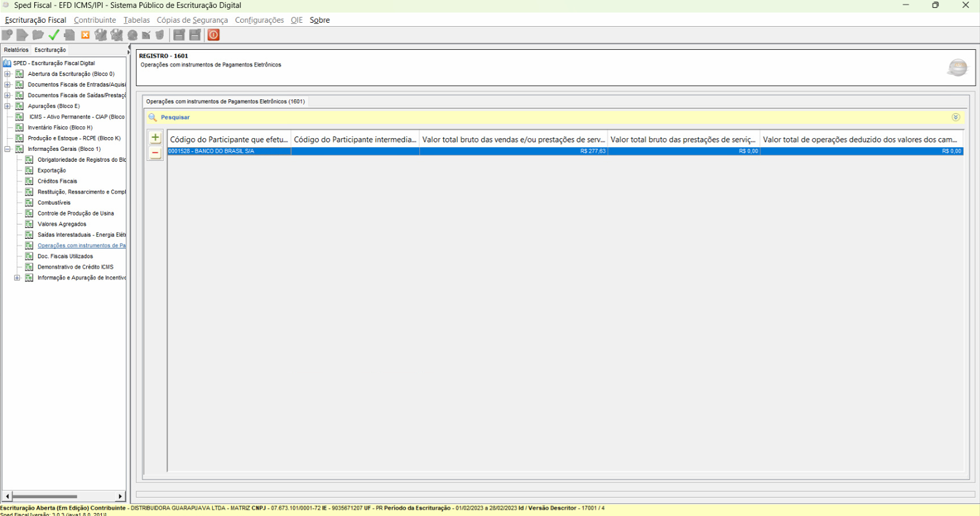The image size is (980, 516).
Task: Click the red power exit icon
Action: coord(214,35)
